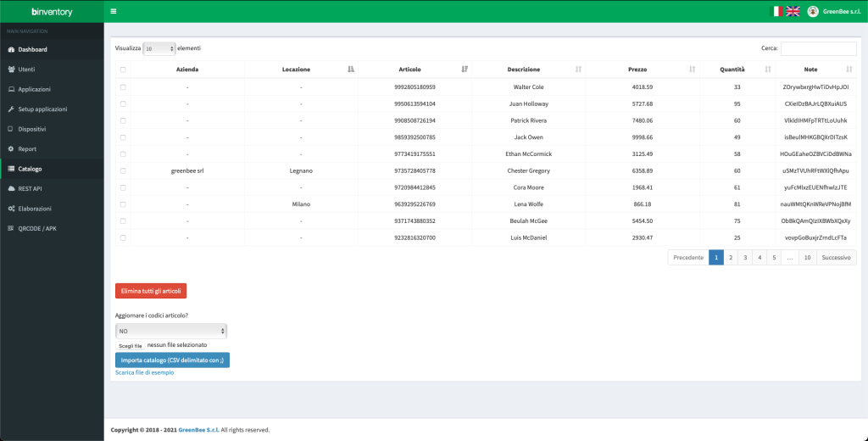Check the row for Juan Holloway
The height and width of the screenshot is (441, 868).
(x=123, y=103)
